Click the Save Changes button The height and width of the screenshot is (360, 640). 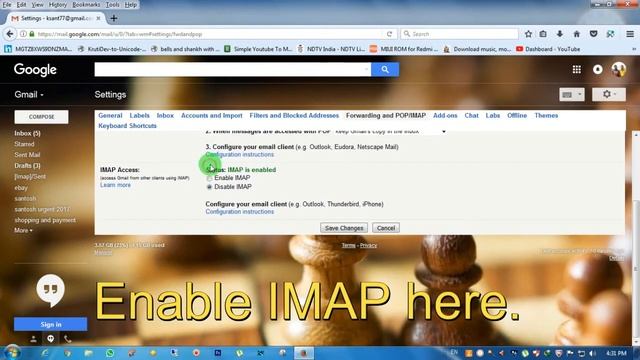(x=344, y=228)
